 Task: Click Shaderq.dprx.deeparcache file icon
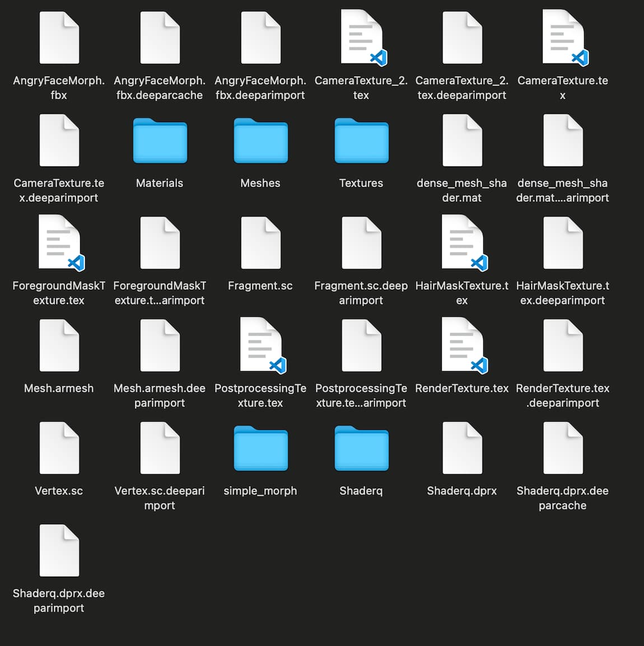click(563, 448)
